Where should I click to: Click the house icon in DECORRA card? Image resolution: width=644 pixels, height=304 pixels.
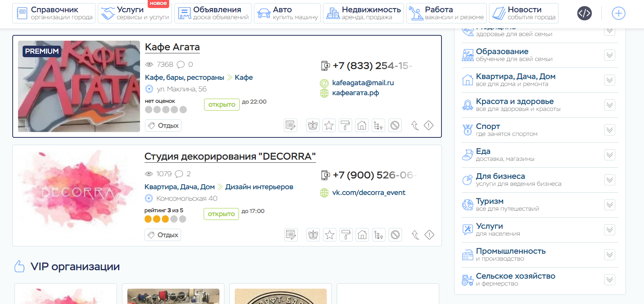point(362,235)
